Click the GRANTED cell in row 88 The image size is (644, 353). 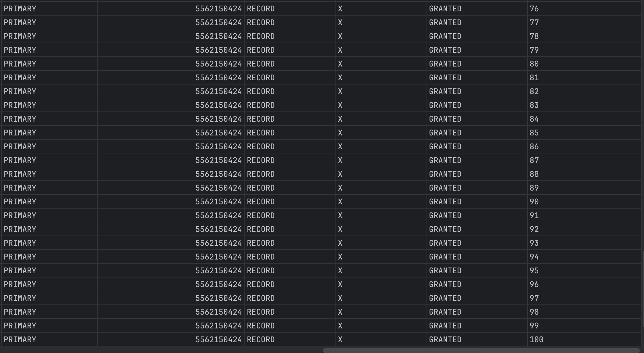pyautogui.click(x=445, y=174)
